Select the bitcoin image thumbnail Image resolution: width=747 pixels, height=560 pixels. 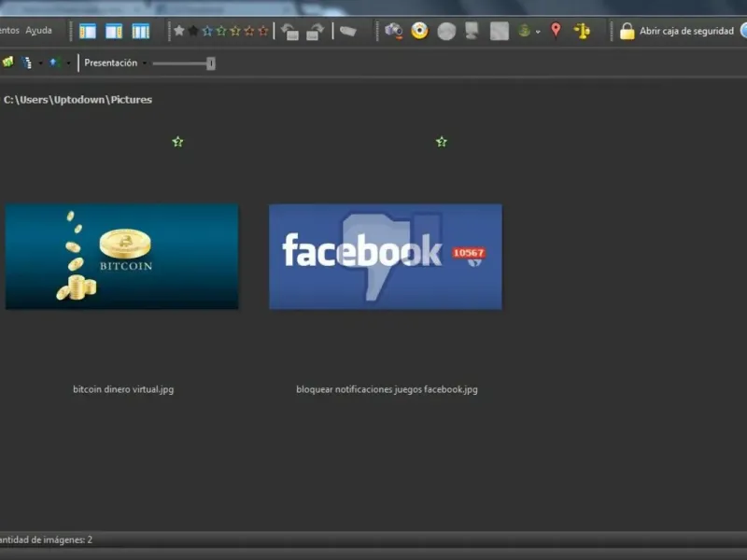(122, 257)
